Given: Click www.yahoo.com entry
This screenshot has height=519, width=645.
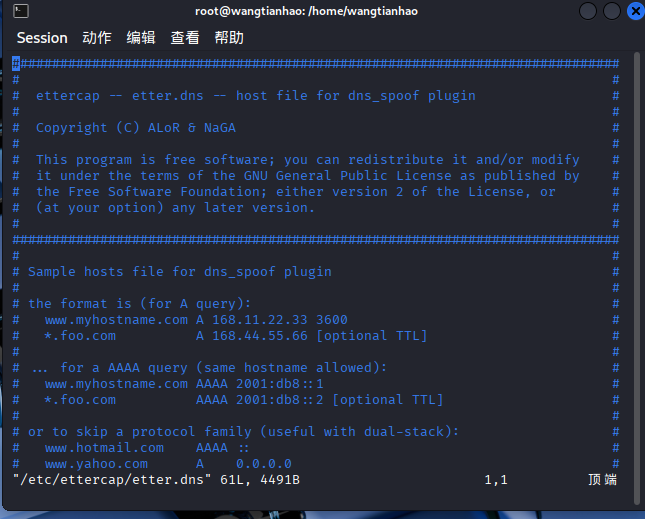Looking at the screenshot, I should tap(96, 464).
